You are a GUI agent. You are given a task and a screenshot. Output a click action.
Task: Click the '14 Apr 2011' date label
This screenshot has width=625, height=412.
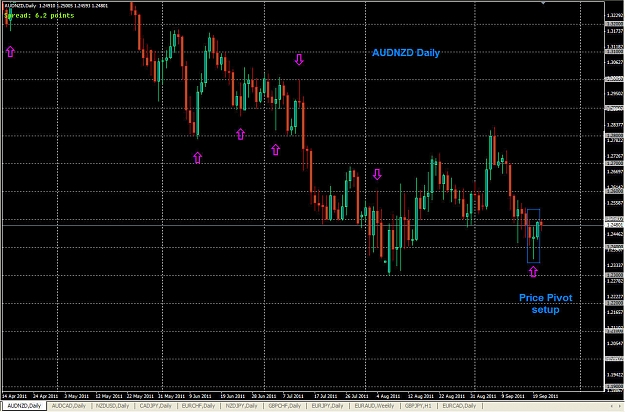pyautogui.click(x=14, y=396)
